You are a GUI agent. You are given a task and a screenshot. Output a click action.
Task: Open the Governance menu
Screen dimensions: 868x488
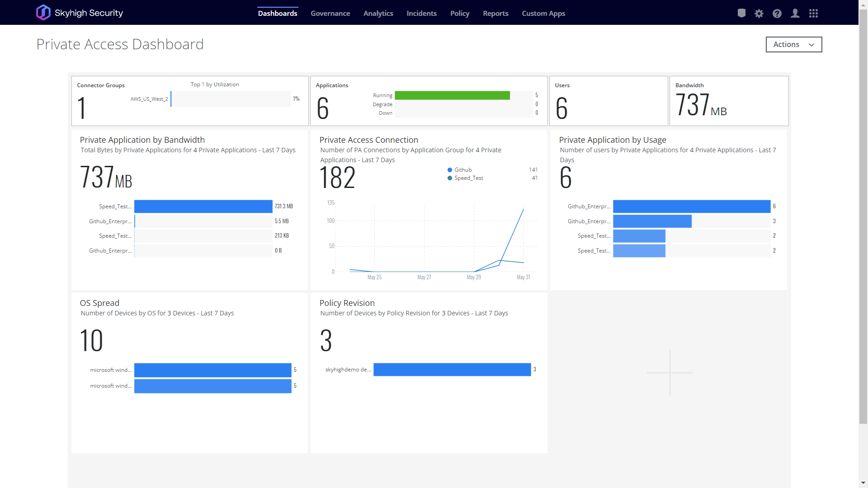click(x=330, y=14)
